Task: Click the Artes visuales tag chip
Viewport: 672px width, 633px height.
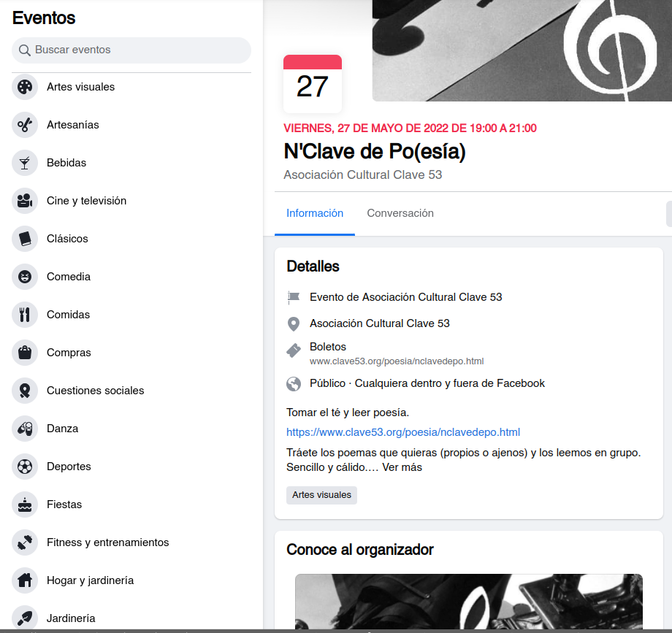Action: click(x=321, y=495)
